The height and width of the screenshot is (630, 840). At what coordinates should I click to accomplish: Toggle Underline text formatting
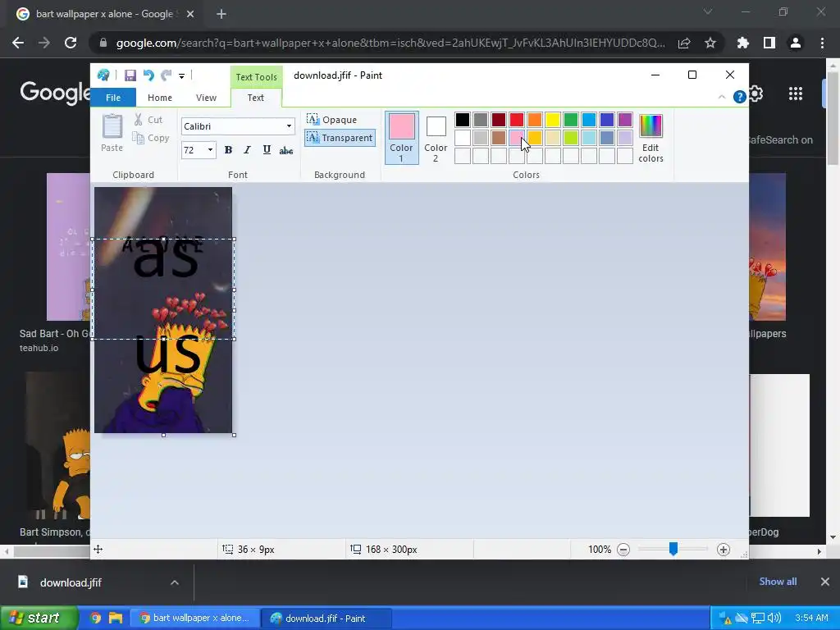[267, 150]
